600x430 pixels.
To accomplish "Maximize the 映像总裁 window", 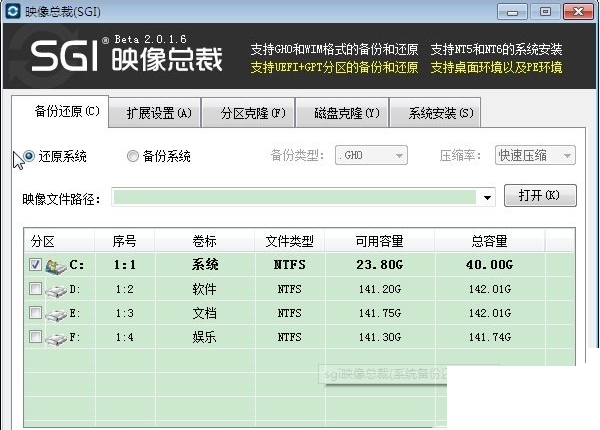I will (x=545, y=12).
